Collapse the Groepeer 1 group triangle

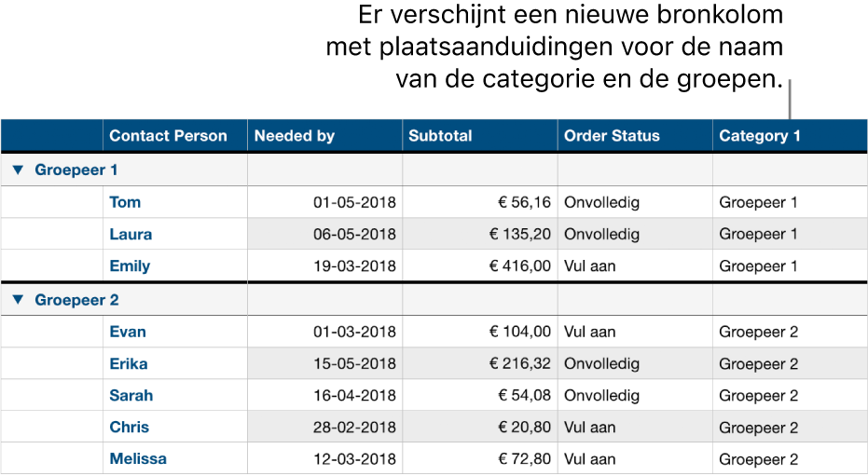coord(19,170)
